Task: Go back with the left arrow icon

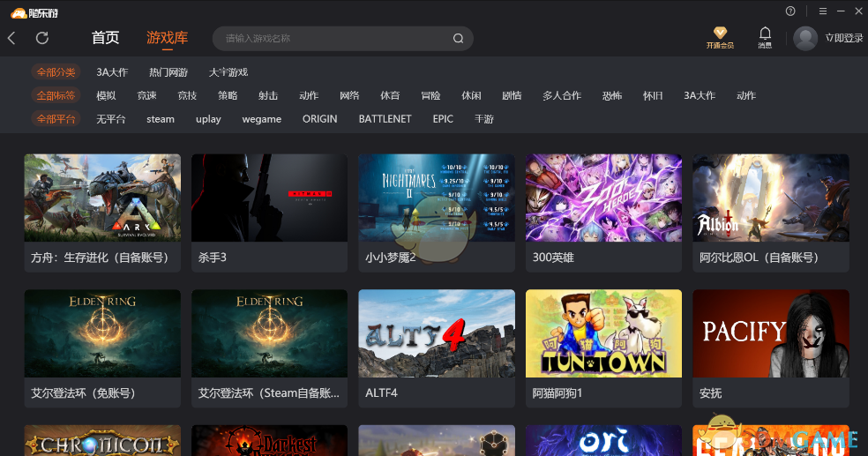Action: tap(11, 38)
